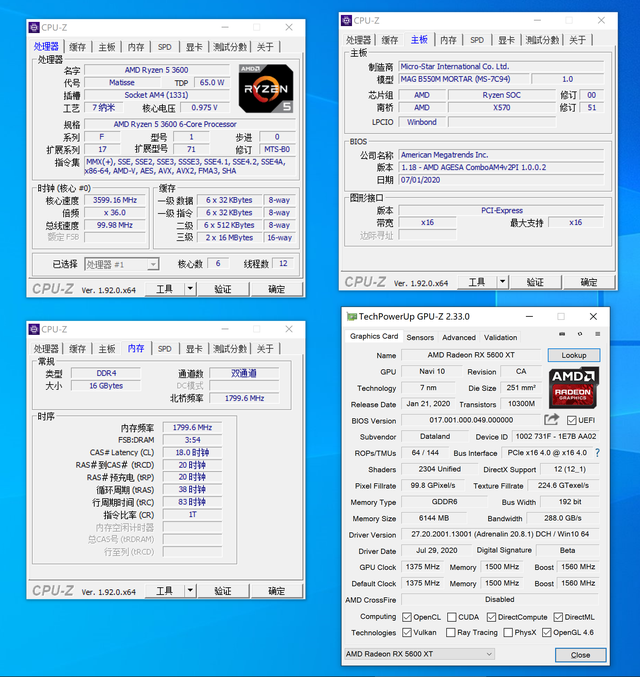Click the MAG B550M MORTAR model value
Image resolution: width=640 pixels, height=677 pixels.
point(463,79)
